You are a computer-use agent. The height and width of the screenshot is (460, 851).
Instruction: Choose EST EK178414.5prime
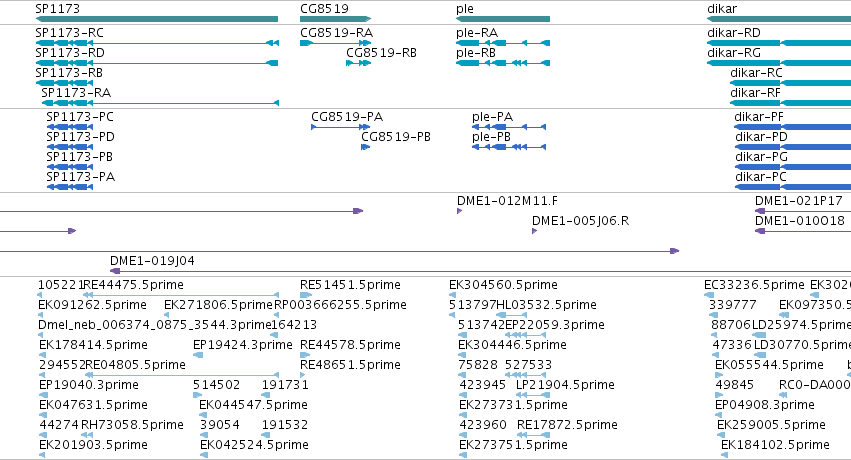(x=93, y=345)
